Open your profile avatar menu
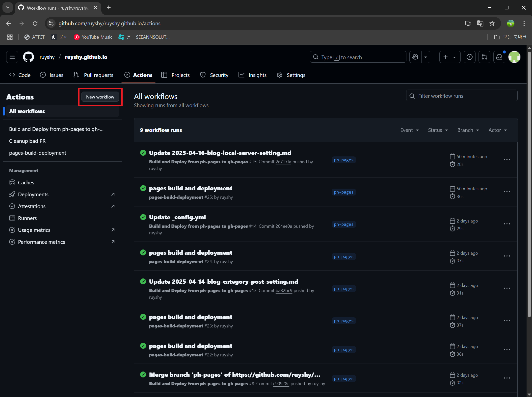Screen dimensions: 532x397 pos(514,57)
